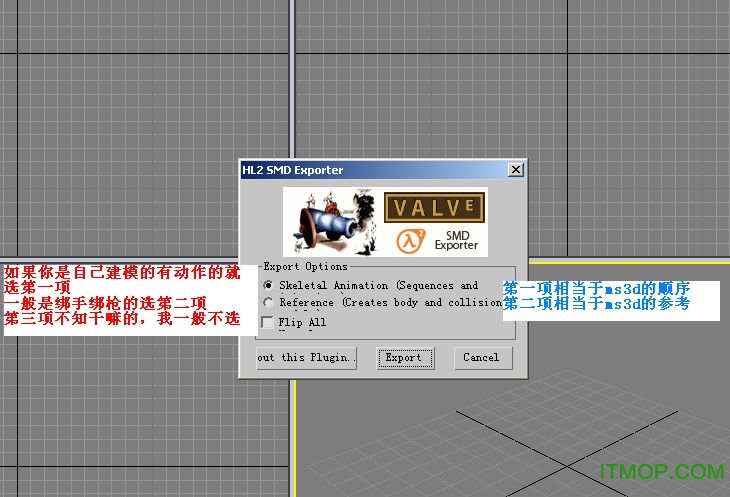730x497 pixels.
Task: Cancel the SMD export dialog
Action: [x=481, y=357]
